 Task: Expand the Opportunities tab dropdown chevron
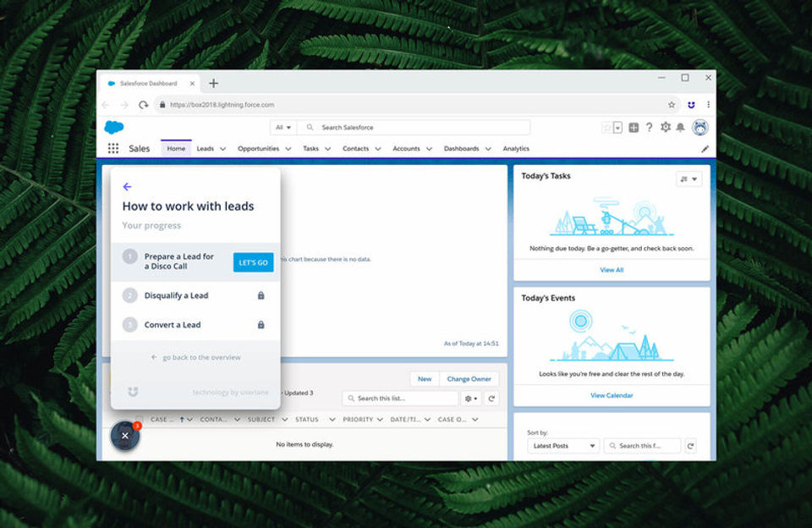(x=288, y=149)
